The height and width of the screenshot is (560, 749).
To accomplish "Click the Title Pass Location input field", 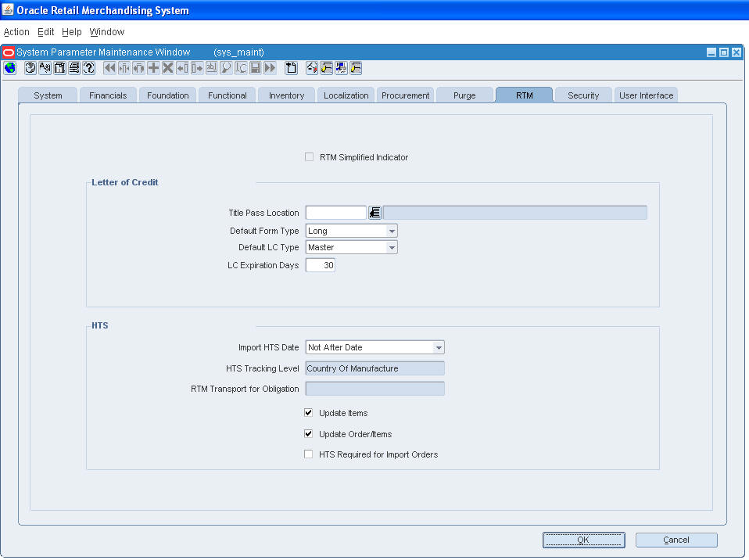I will pos(336,213).
